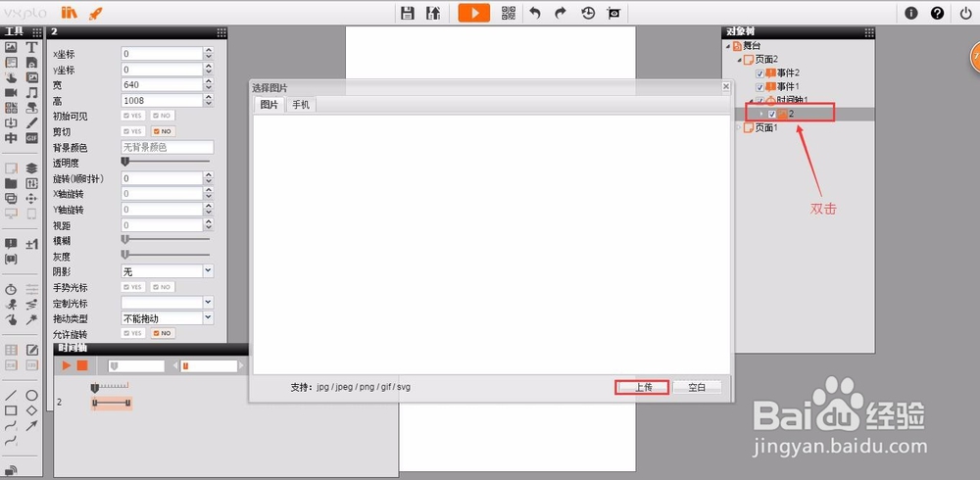Click the timeline play button
Image resolution: width=980 pixels, height=480 pixels.
pos(67,365)
